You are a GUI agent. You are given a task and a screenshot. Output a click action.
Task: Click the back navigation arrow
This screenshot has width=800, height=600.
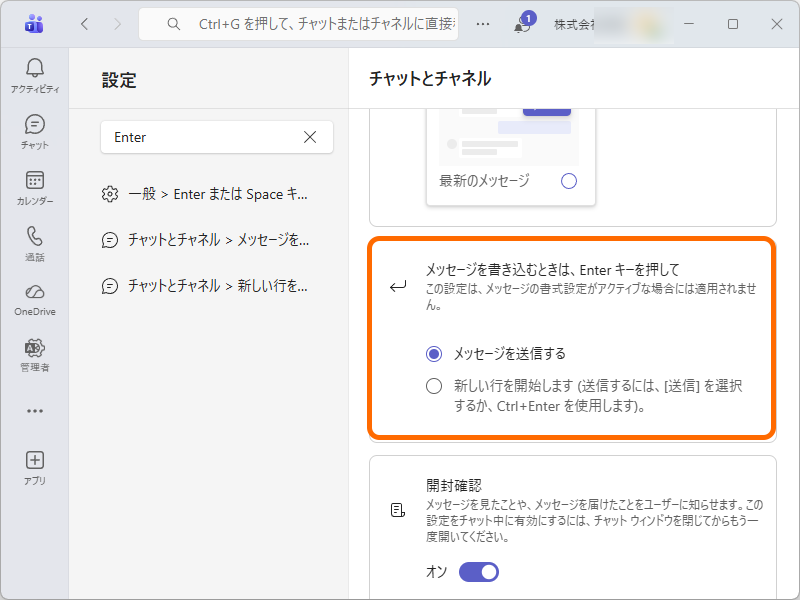[84, 24]
